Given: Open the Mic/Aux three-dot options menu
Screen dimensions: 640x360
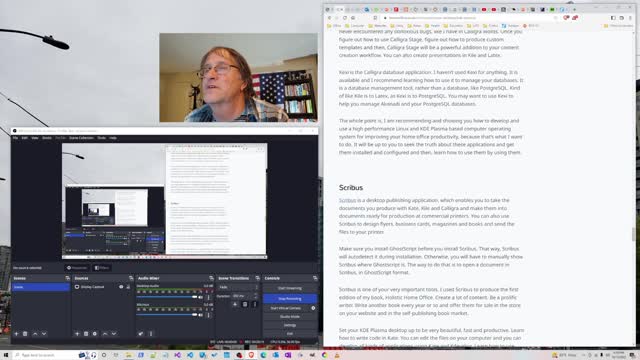Looking at the screenshot, I should tap(209, 315).
